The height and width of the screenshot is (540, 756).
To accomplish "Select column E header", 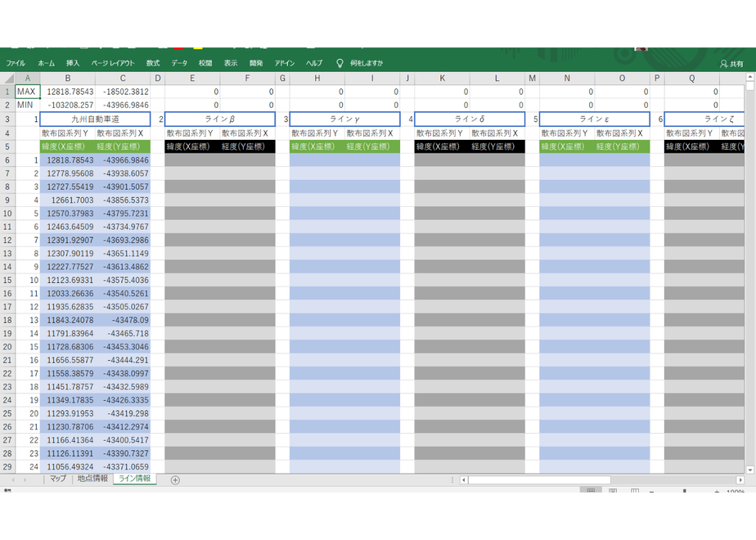I will click(x=192, y=78).
